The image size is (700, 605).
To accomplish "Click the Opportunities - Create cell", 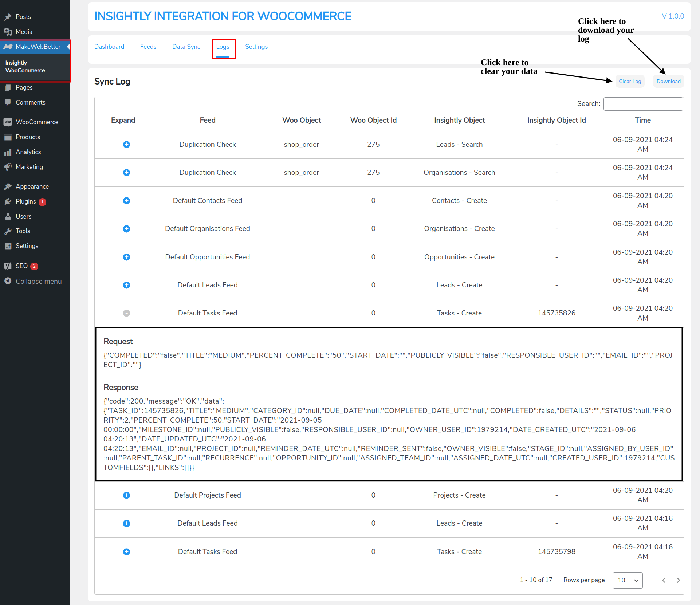I will [459, 257].
